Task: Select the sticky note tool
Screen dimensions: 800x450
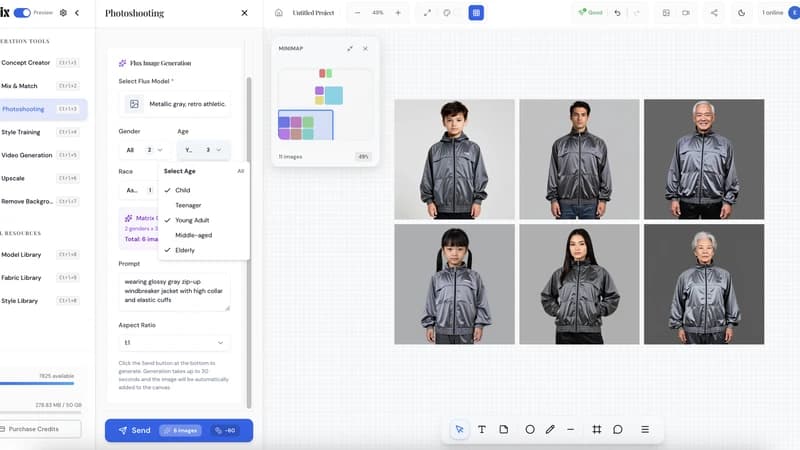Action: tap(504, 429)
